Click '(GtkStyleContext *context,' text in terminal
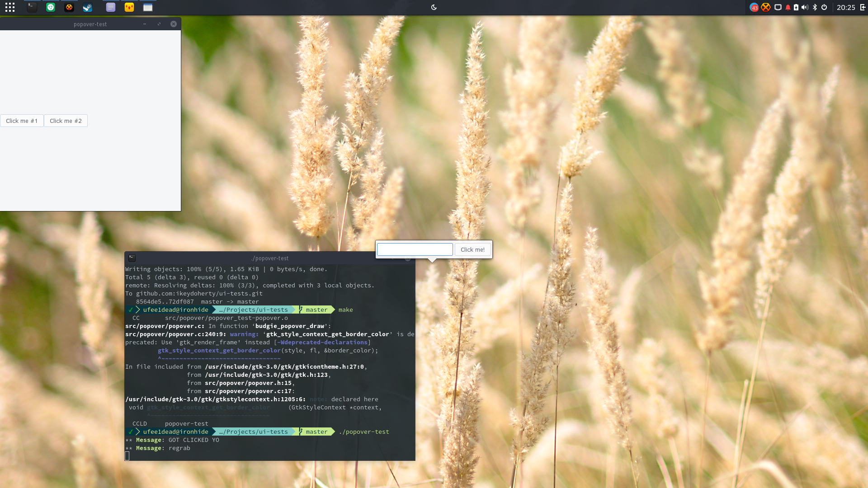This screenshot has width=868, height=488. 335,408
